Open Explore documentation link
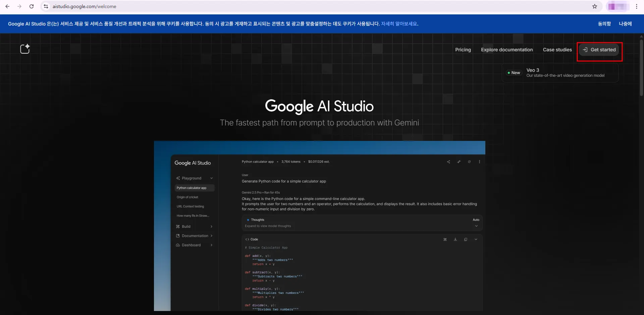Image resolution: width=644 pixels, height=315 pixels. coord(506,50)
